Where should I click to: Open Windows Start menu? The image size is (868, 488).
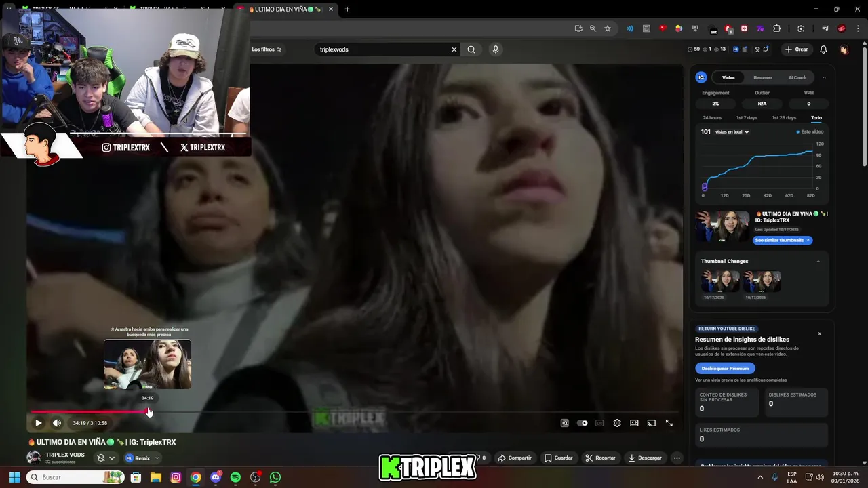14,477
